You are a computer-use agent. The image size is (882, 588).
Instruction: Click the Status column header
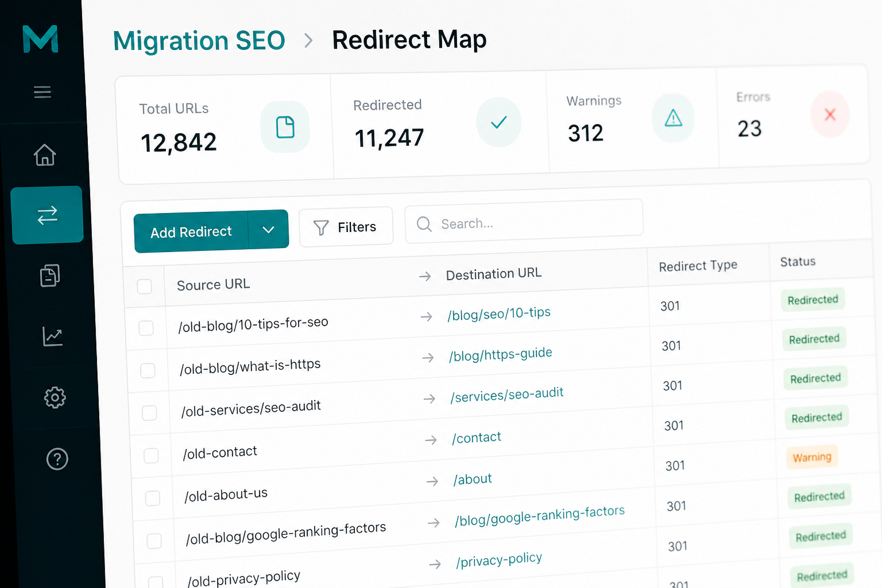point(798,262)
